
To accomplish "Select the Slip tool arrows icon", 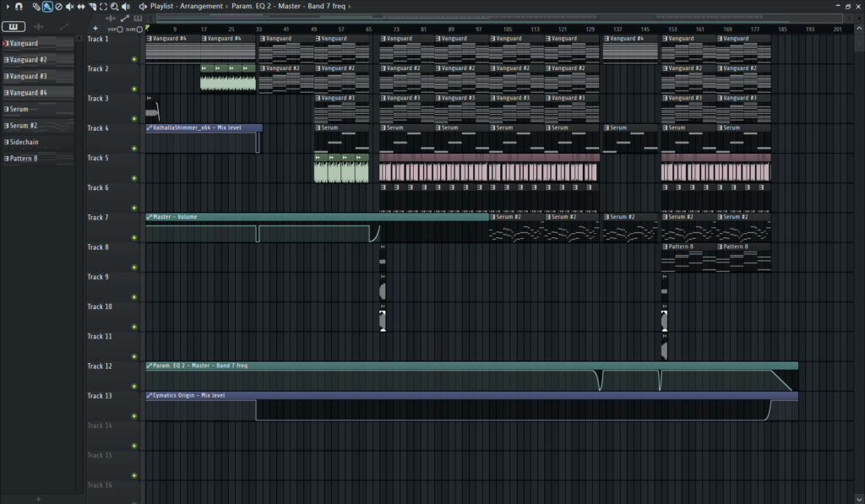I will [x=81, y=6].
